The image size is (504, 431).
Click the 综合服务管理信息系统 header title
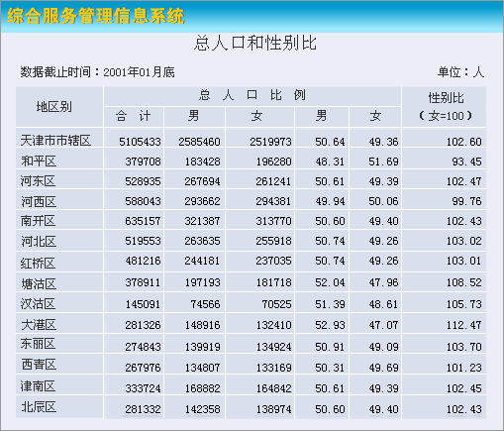pos(96,16)
